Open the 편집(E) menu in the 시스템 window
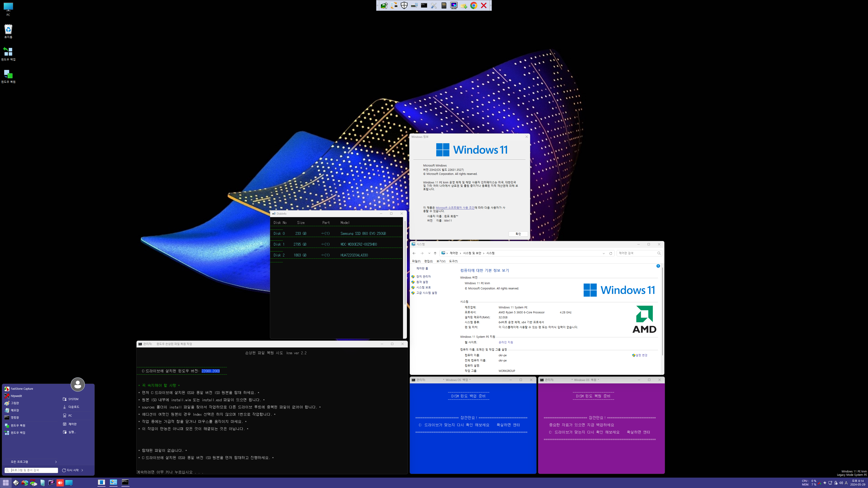This screenshot has height=488, width=868. point(428,261)
